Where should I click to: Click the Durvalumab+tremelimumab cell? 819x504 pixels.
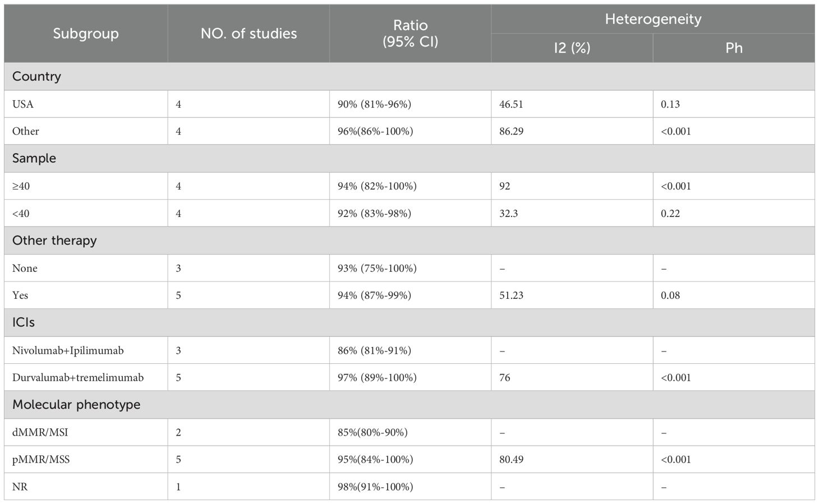click(x=86, y=377)
